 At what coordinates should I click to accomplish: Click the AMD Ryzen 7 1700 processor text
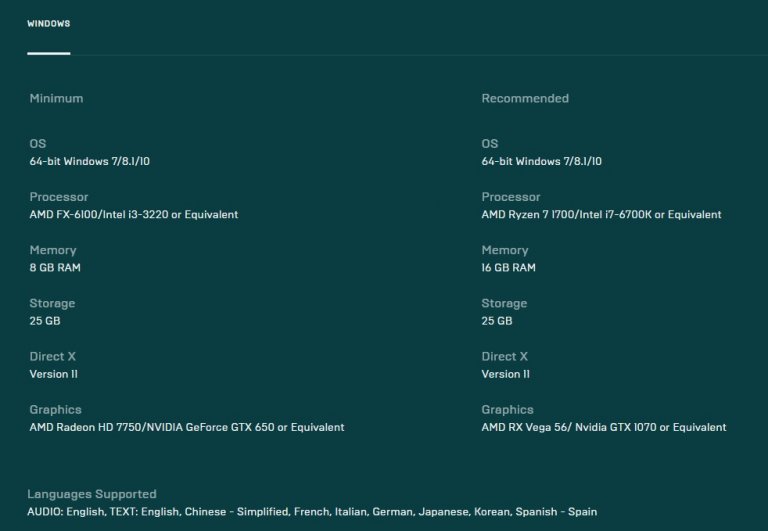(x=601, y=214)
